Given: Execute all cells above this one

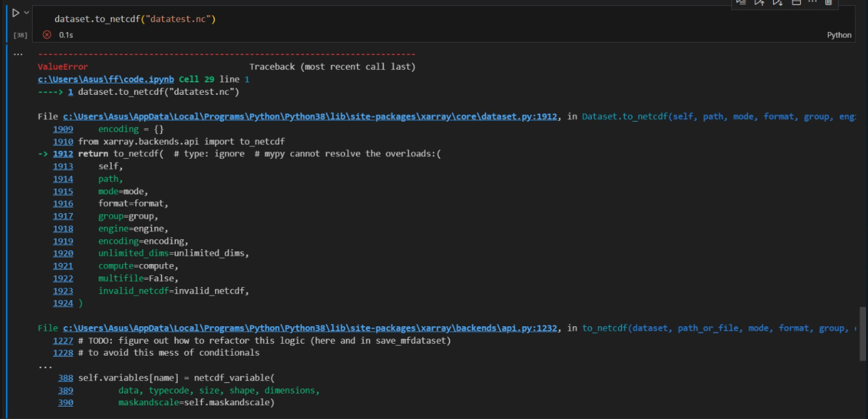Looking at the screenshot, I should point(758,3).
